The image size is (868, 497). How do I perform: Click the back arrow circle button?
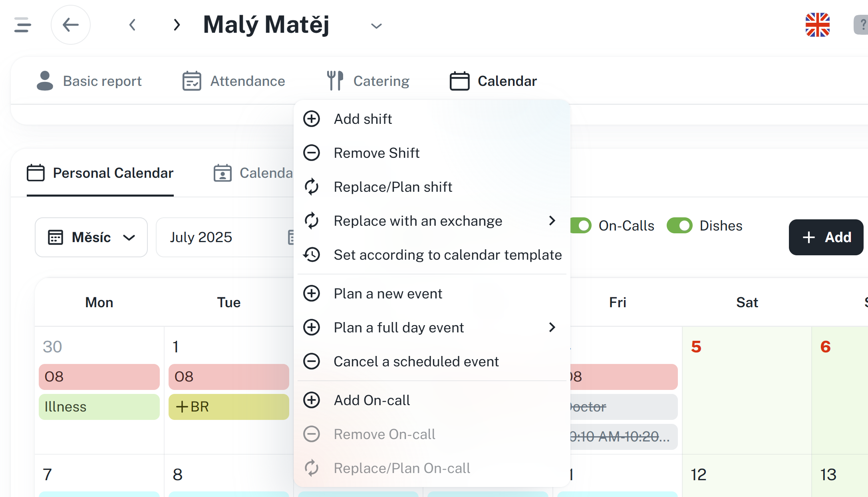pos(71,25)
